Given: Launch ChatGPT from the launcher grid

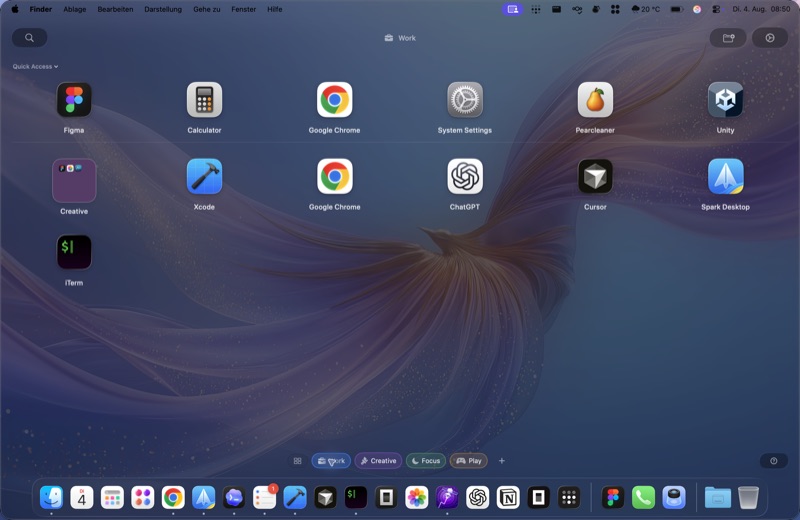Looking at the screenshot, I should coord(465,177).
